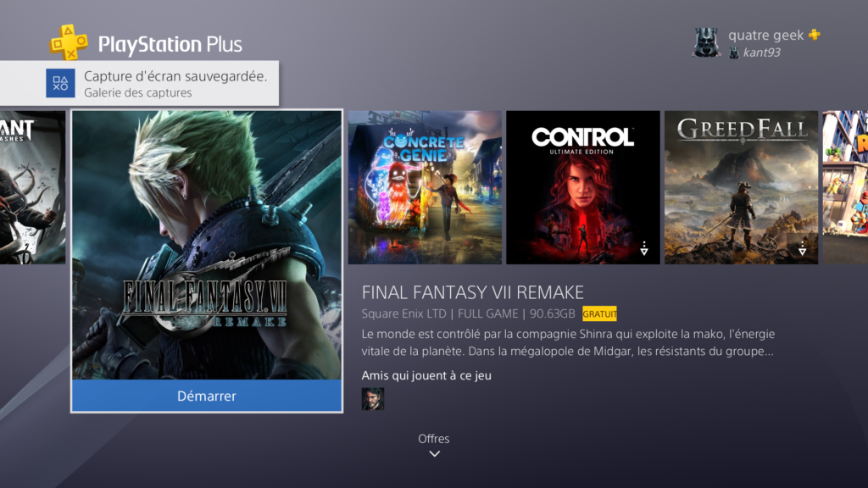Click the download icon on GreedFall tile
The height and width of the screenshot is (488, 868).
click(802, 248)
